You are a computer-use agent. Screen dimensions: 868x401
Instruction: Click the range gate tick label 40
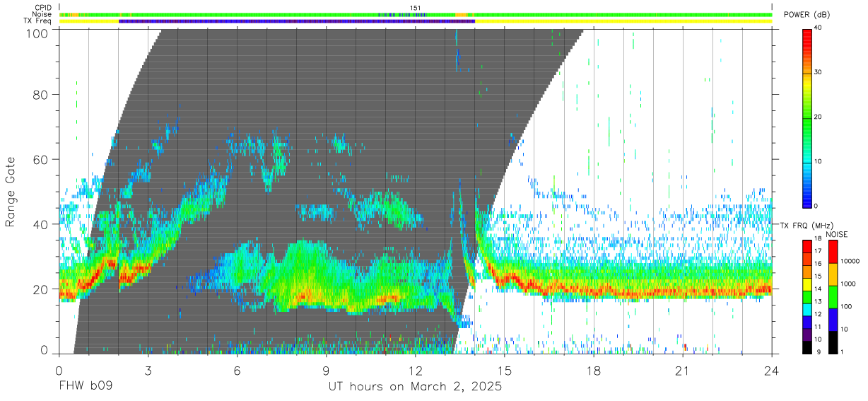point(42,224)
